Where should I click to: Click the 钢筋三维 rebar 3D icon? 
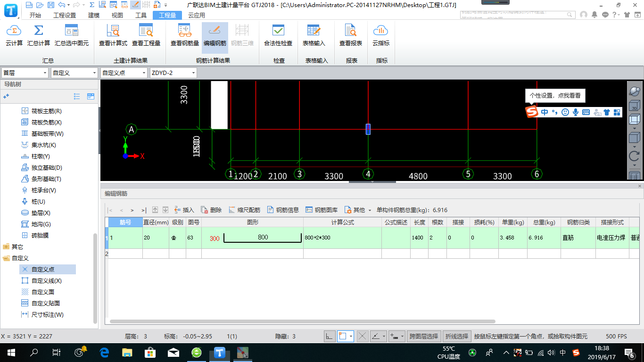(x=242, y=36)
